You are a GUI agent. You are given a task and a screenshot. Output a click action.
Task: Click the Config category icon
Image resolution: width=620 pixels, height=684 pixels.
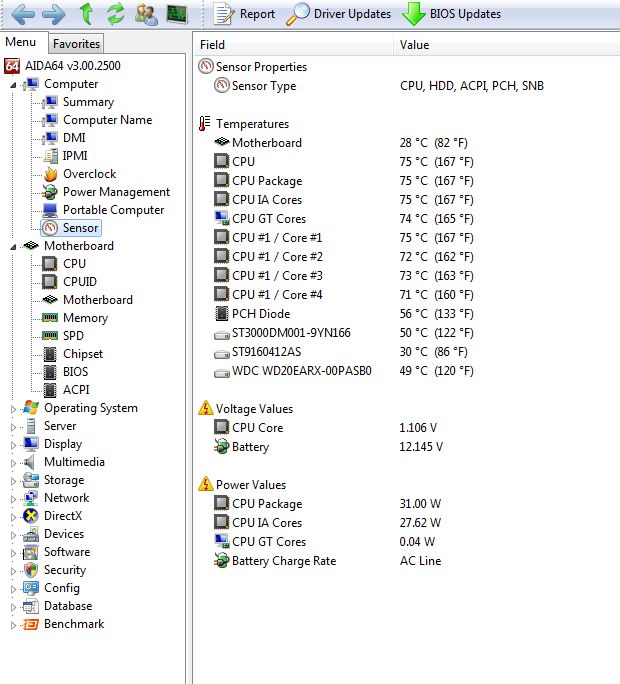[x=31, y=588]
